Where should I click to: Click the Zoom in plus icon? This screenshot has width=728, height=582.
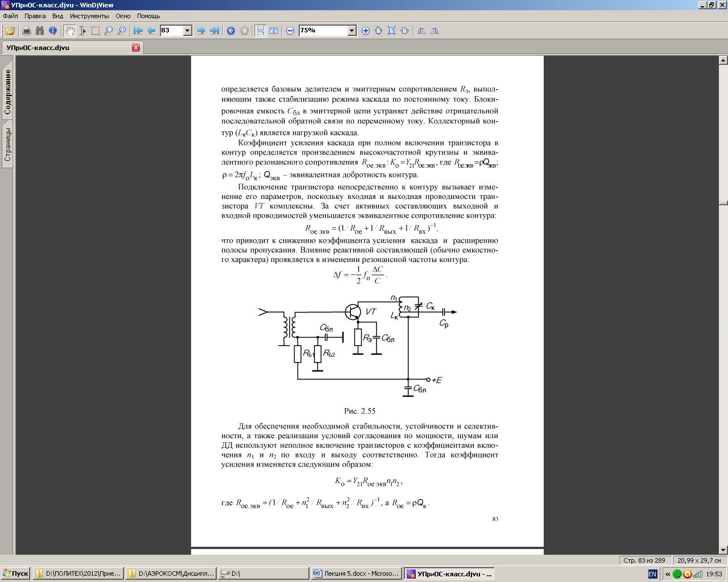click(x=366, y=31)
